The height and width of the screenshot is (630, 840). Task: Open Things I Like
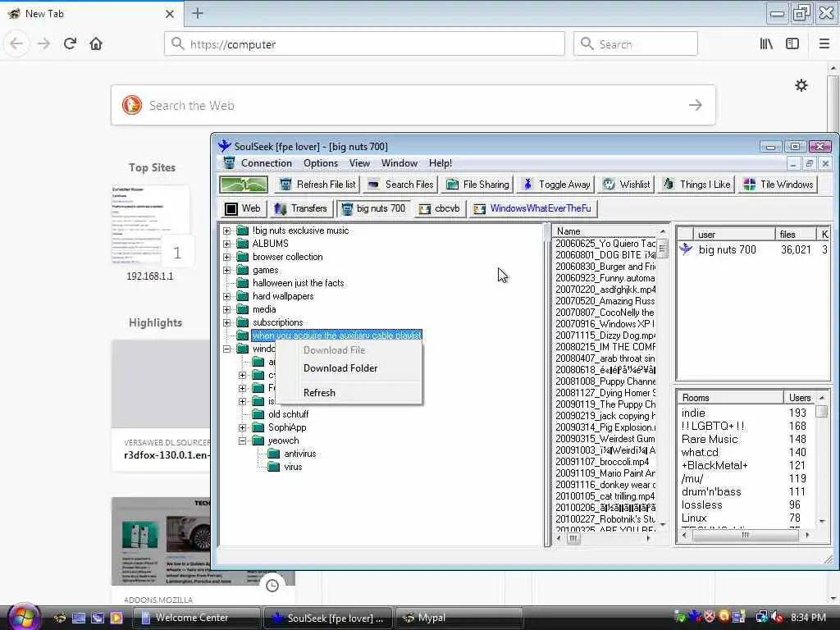[x=696, y=185]
